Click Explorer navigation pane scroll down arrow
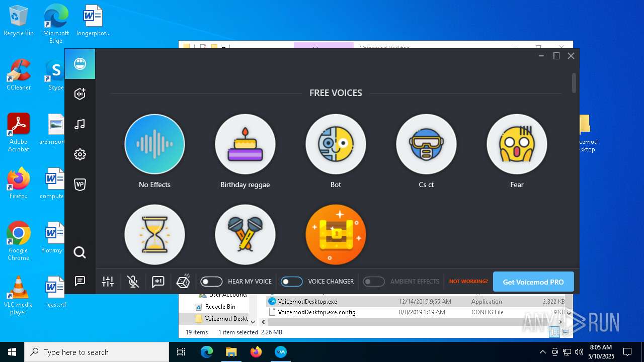Screen dimensions: 644x362 click(253, 322)
